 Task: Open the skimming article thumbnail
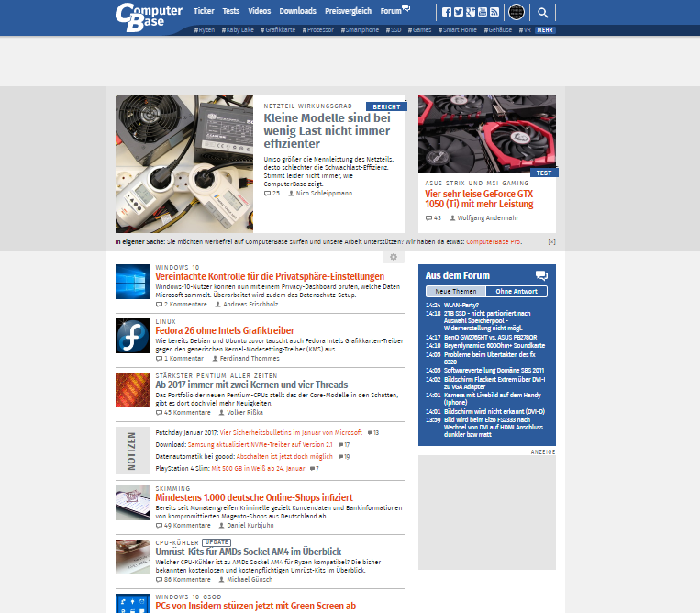point(133,503)
